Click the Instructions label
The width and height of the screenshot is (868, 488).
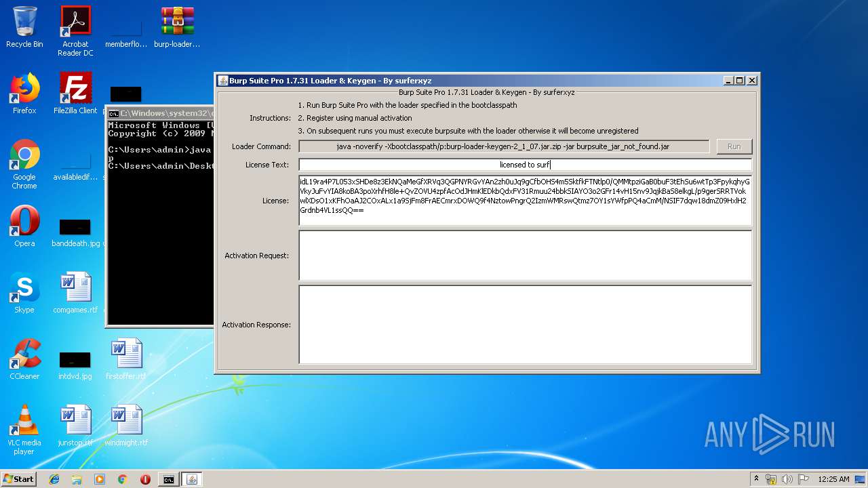270,118
